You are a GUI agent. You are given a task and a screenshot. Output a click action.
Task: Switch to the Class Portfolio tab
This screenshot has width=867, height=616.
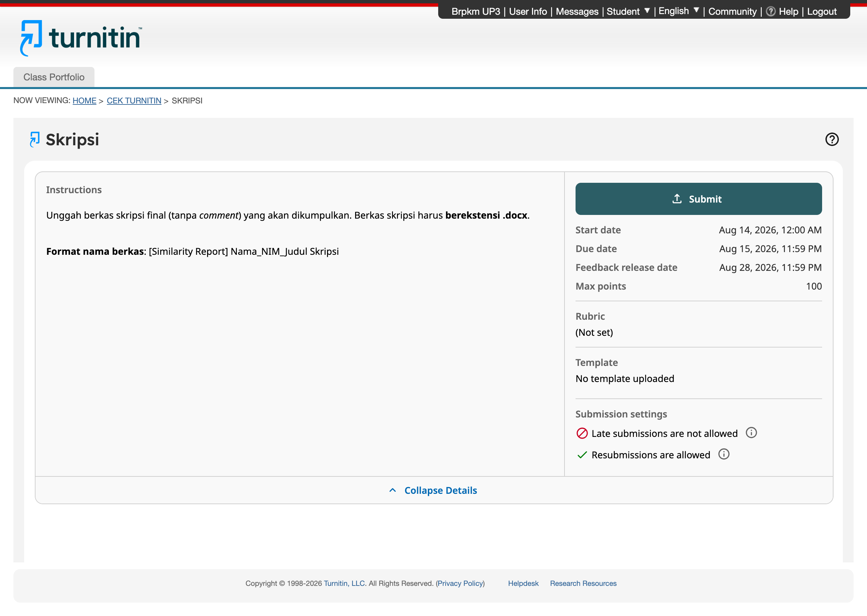pyautogui.click(x=54, y=77)
